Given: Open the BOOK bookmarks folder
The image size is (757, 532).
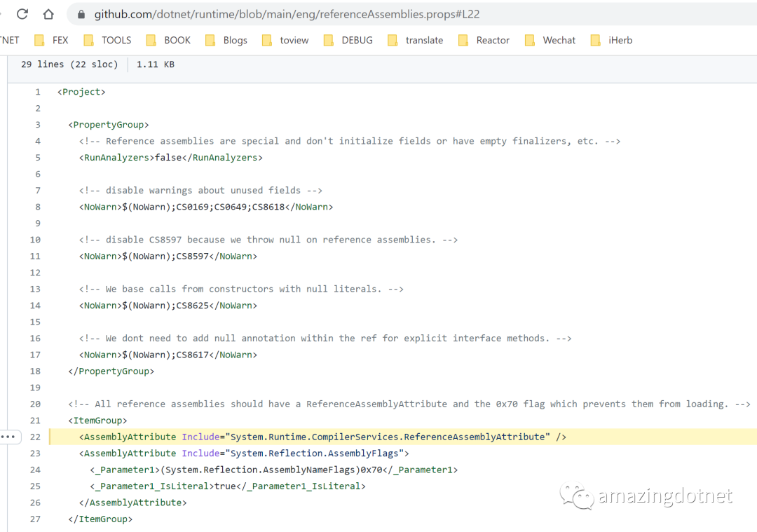Looking at the screenshot, I should point(168,40).
